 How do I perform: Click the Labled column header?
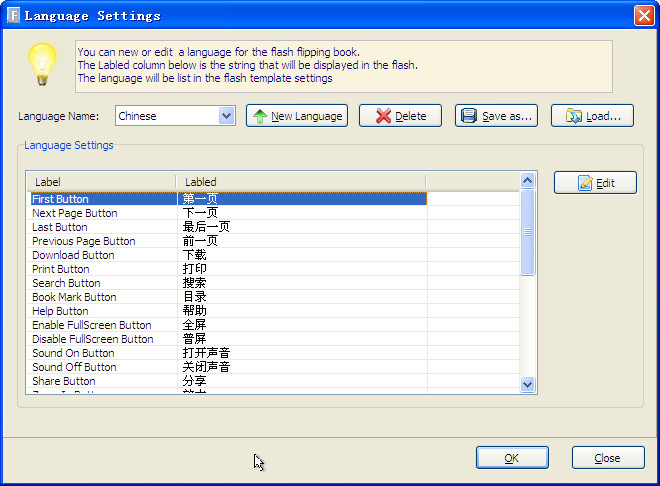[x=301, y=182]
